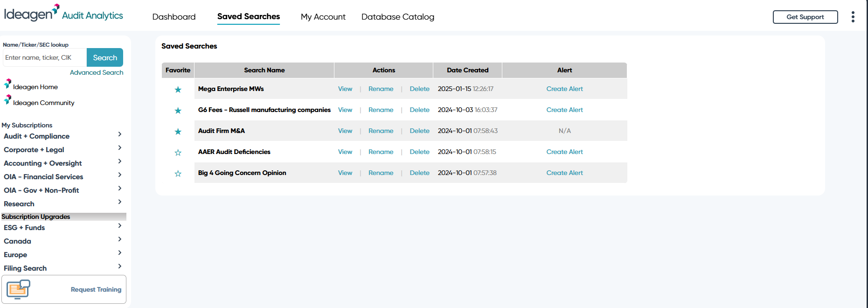This screenshot has width=868, height=308.
Task: Expand the ESG + Funds upgrade
Action: 120,226
